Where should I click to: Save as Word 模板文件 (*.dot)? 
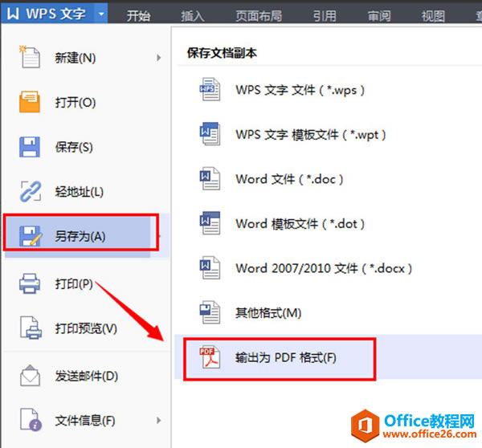[x=329, y=223]
